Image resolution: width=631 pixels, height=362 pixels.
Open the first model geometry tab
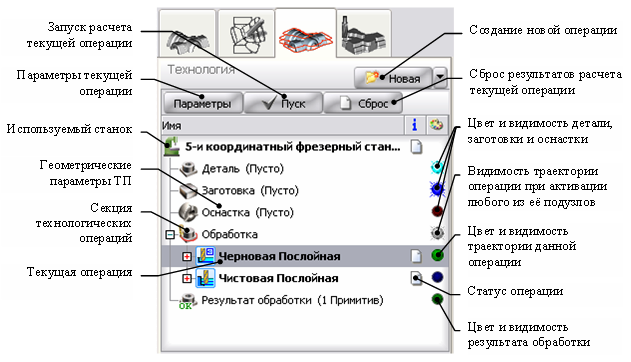(188, 34)
